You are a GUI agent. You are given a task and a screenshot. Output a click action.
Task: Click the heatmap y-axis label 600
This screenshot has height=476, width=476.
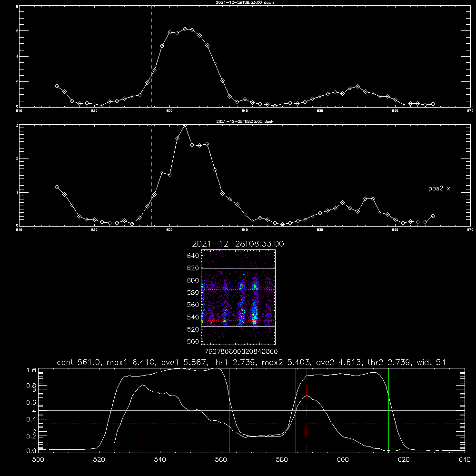tap(193, 280)
